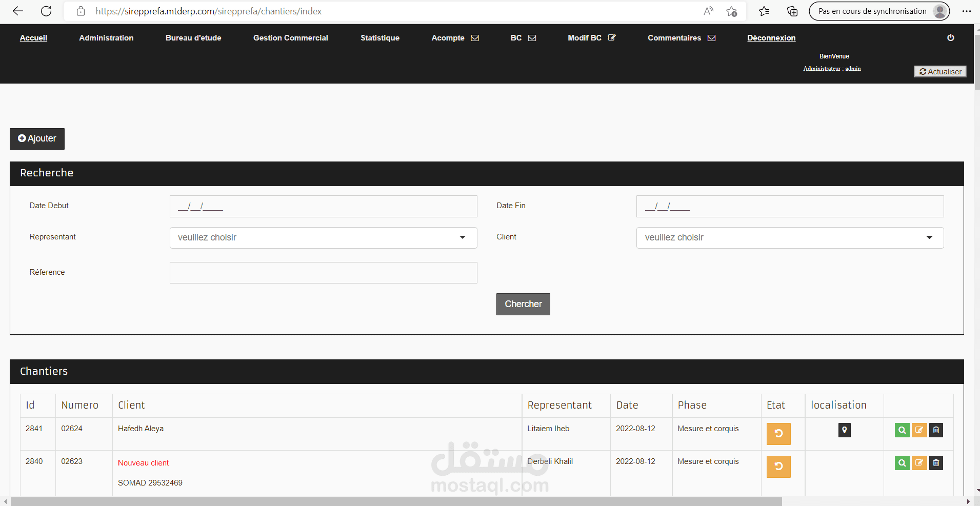The height and width of the screenshot is (506, 980).
Task: Click client name Hafedh Aleya
Action: (141, 429)
